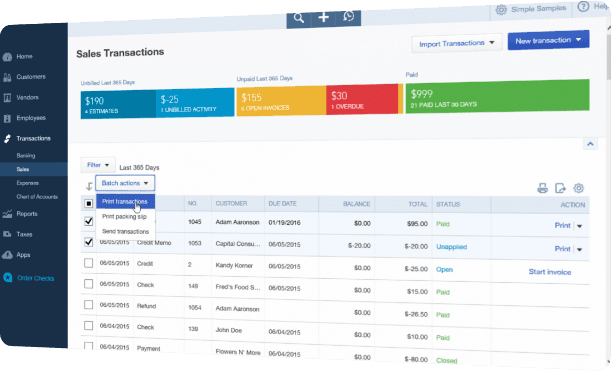
Task: Click the Apps cloud icon
Action: click(7, 255)
